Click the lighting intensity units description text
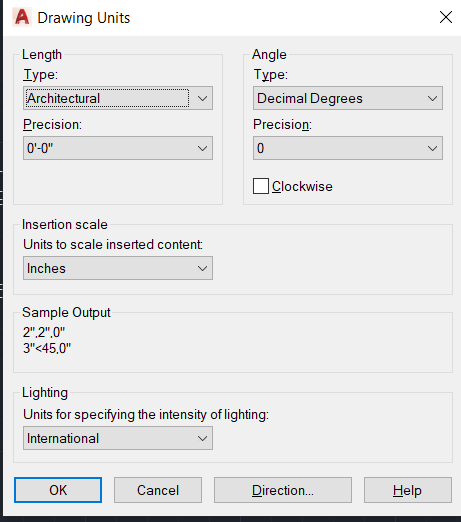461x522 pixels. click(146, 415)
